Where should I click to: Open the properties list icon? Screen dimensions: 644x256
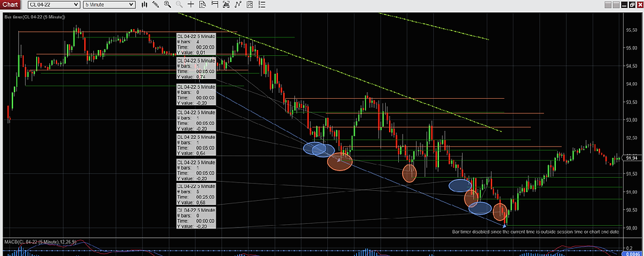click(262, 5)
